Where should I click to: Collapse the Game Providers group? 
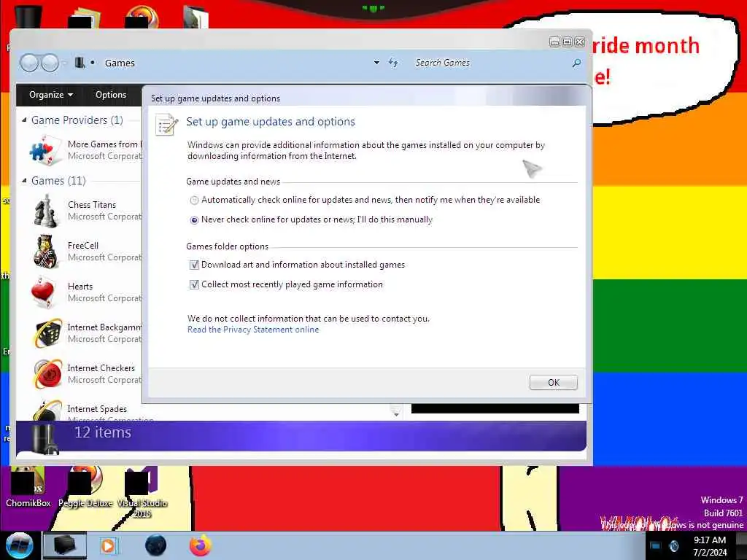click(x=24, y=120)
